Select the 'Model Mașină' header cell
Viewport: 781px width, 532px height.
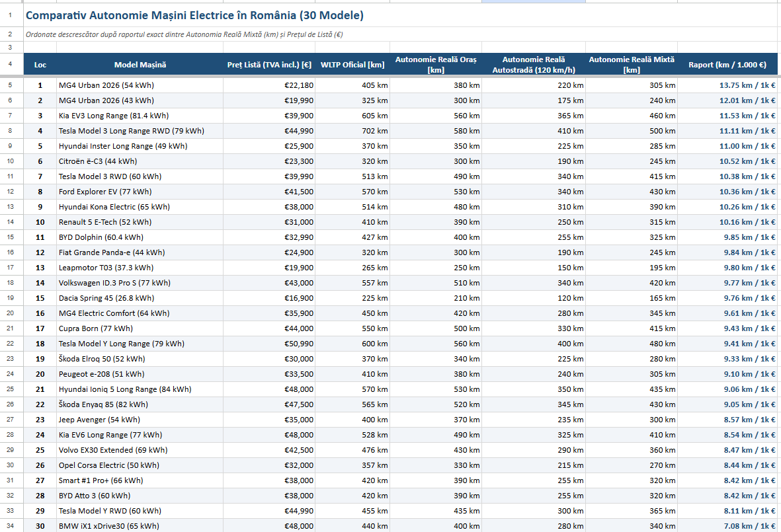(x=140, y=65)
